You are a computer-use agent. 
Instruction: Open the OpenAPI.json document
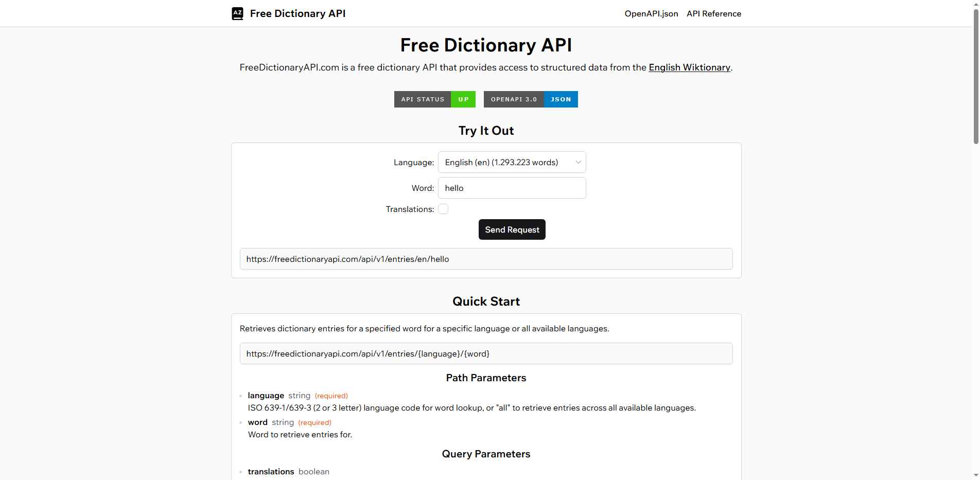pyautogui.click(x=651, y=13)
